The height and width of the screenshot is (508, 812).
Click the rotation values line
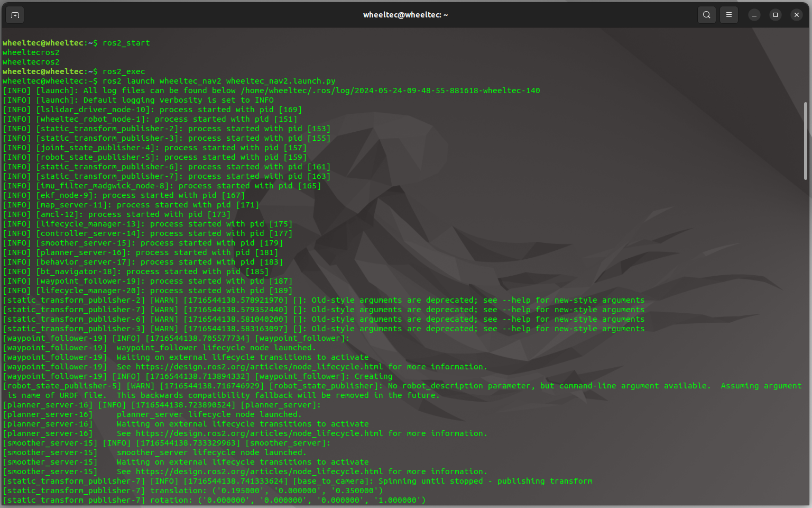pyautogui.click(x=214, y=500)
